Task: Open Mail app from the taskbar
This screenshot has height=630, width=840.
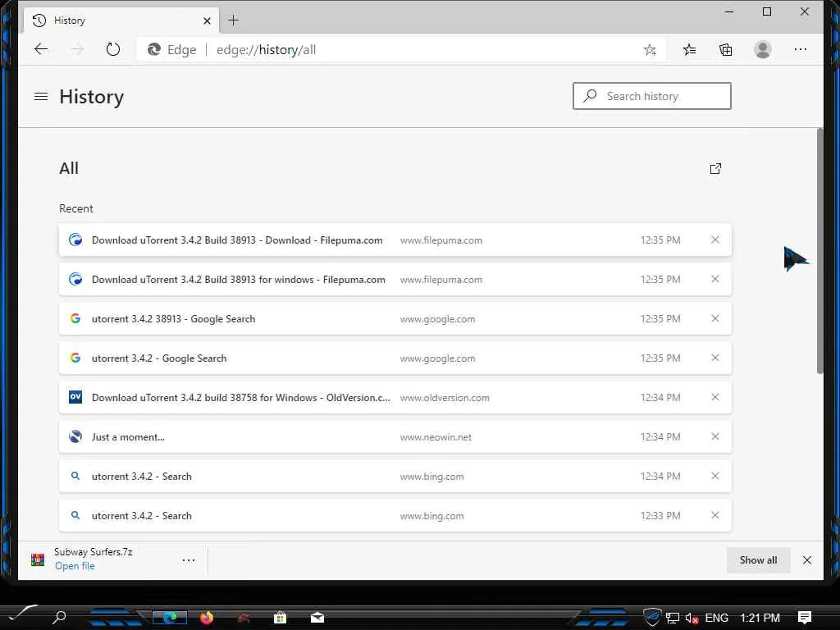Action: point(317,618)
